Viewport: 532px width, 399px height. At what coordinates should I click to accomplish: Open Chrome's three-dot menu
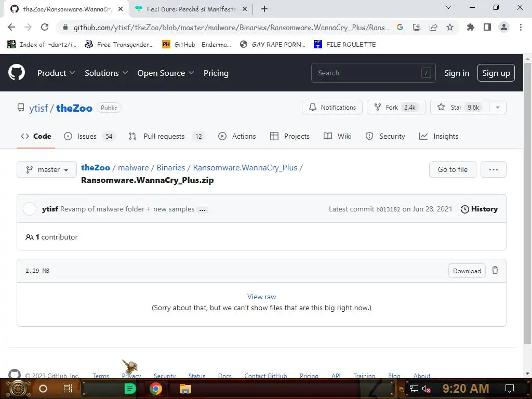pyautogui.click(x=521, y=27)
